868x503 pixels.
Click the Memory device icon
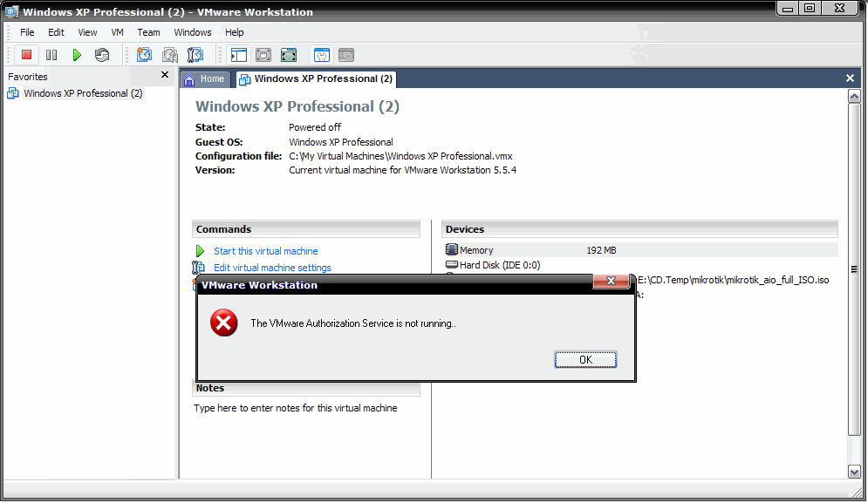coord(452,249)
